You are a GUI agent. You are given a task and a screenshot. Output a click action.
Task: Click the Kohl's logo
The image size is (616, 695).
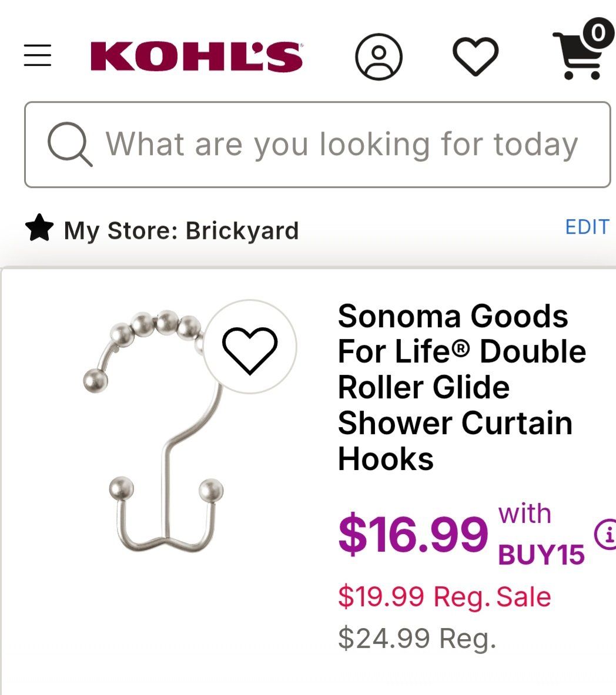click(x=196, y=56)
